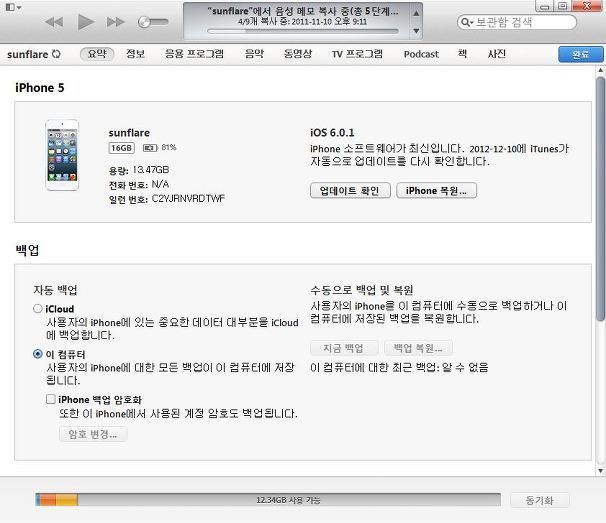Click the 16GB capacity badge
This screenshot has height=523, width=606.
(x=121, y=148)
